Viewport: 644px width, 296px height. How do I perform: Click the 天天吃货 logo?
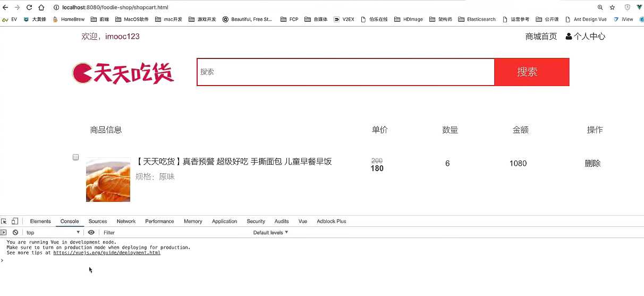(x=123, y=73)
